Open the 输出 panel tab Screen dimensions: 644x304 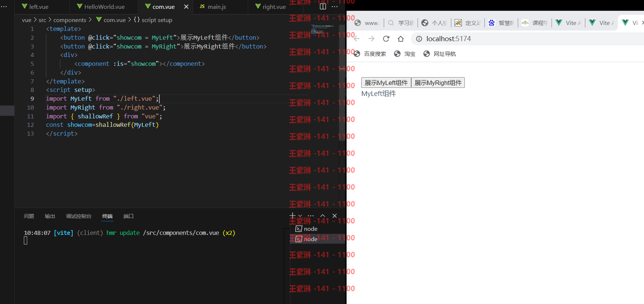pos(50,216)
